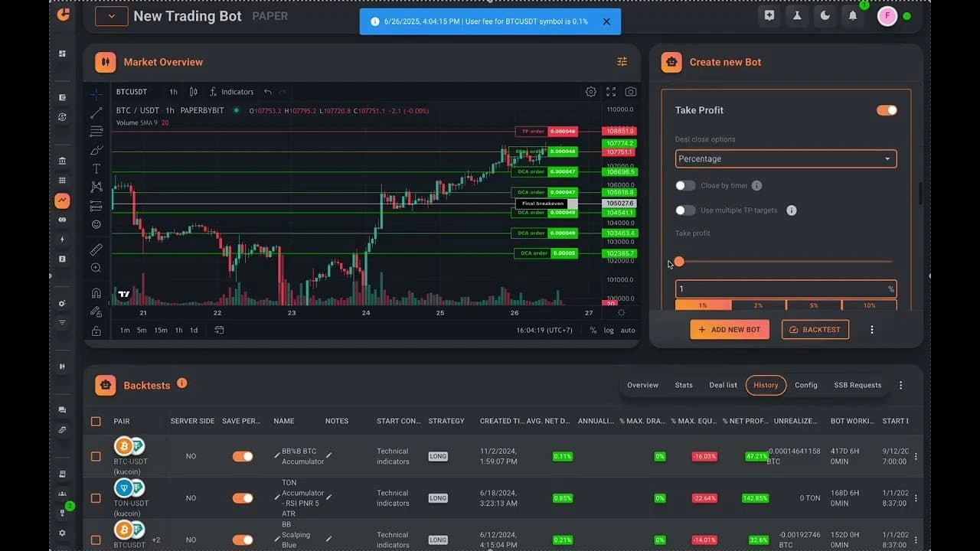This screenshot has width=980, height=551.
Task: Click the notifications bell icon
Action: click(x=852, y=15)
